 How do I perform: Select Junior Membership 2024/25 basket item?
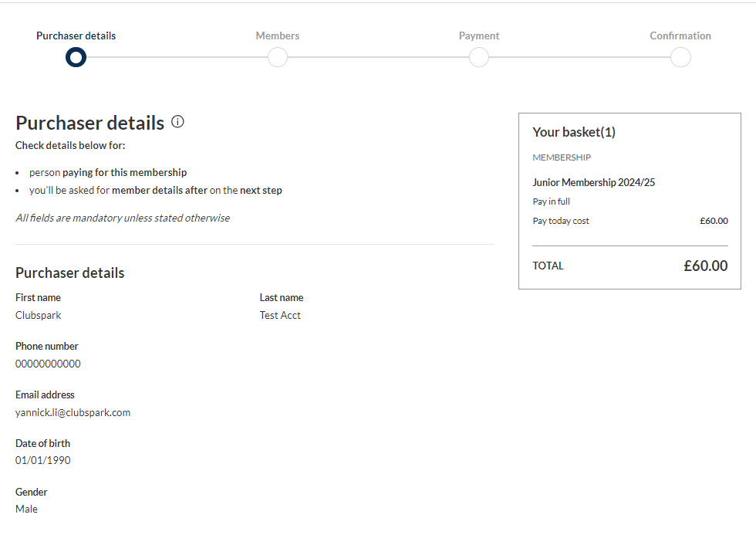coord(593,183)
